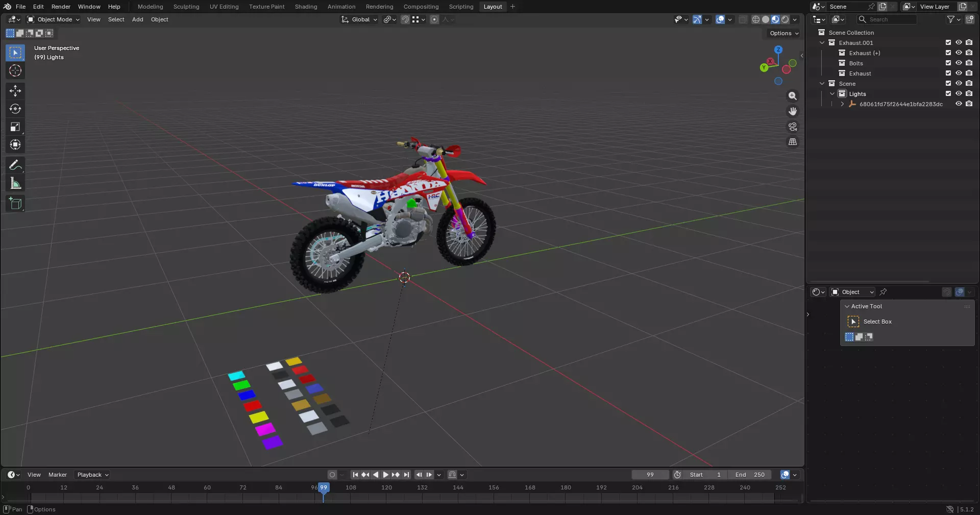980x515 pixels.
Task: Play animation in reverse
Action: coord(376,475)
